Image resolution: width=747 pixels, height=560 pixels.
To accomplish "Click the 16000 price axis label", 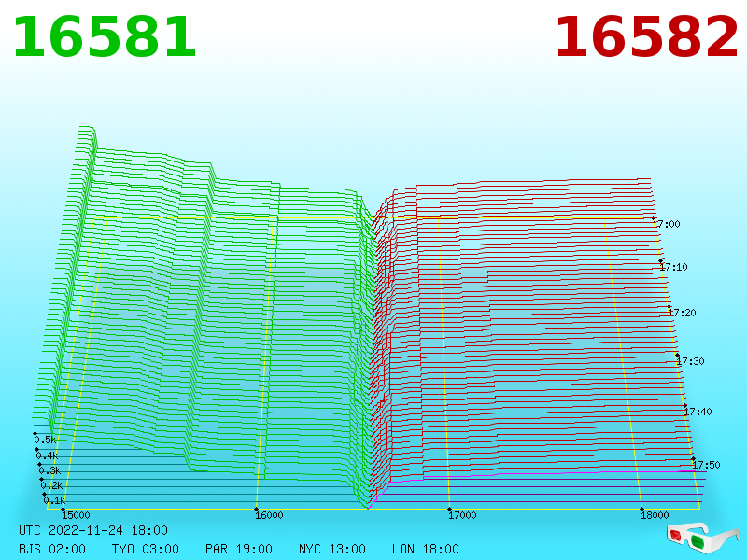I will (269, 515).
